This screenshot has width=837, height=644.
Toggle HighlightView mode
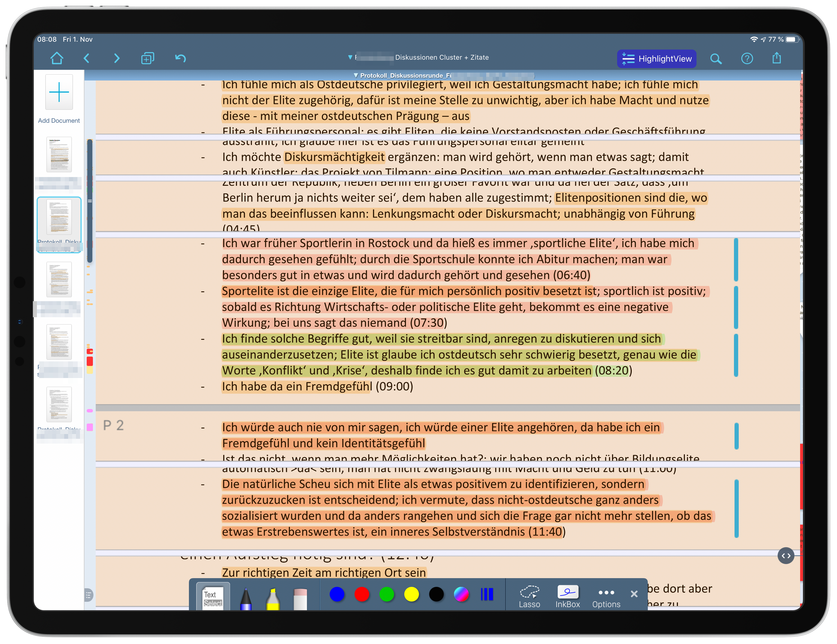[657, 59]
